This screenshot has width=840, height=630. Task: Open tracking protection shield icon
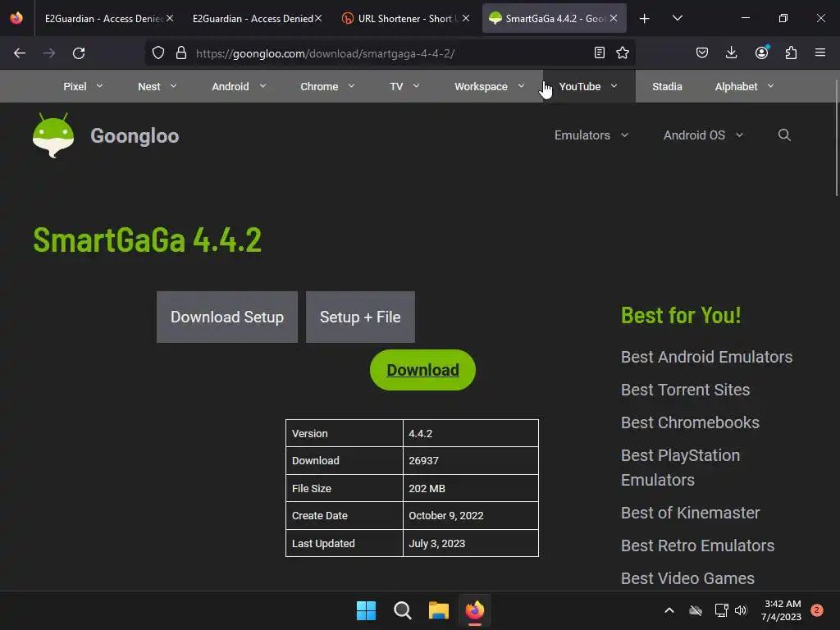point(158,52)
